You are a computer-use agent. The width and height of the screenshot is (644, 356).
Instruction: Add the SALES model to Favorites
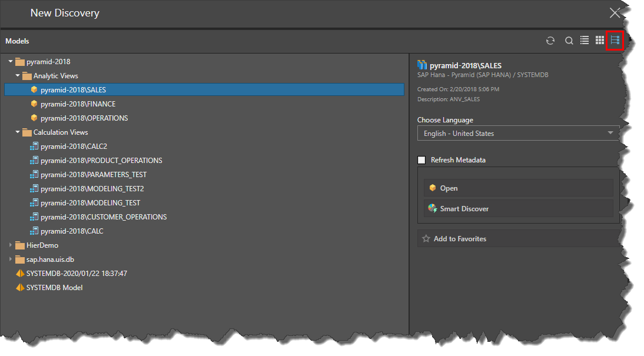(519, 238)
